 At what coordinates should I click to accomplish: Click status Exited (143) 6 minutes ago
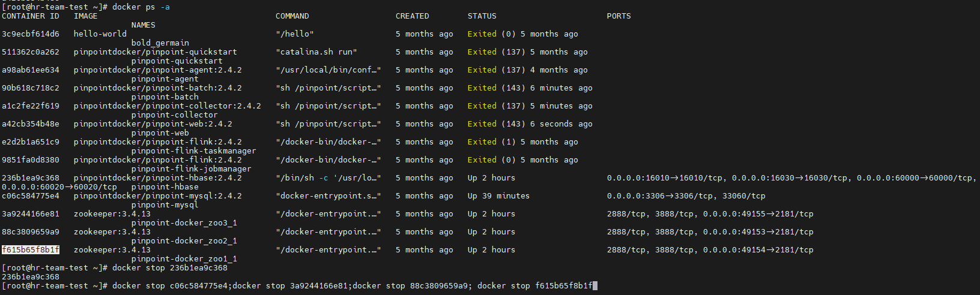(x=530, y=88)
